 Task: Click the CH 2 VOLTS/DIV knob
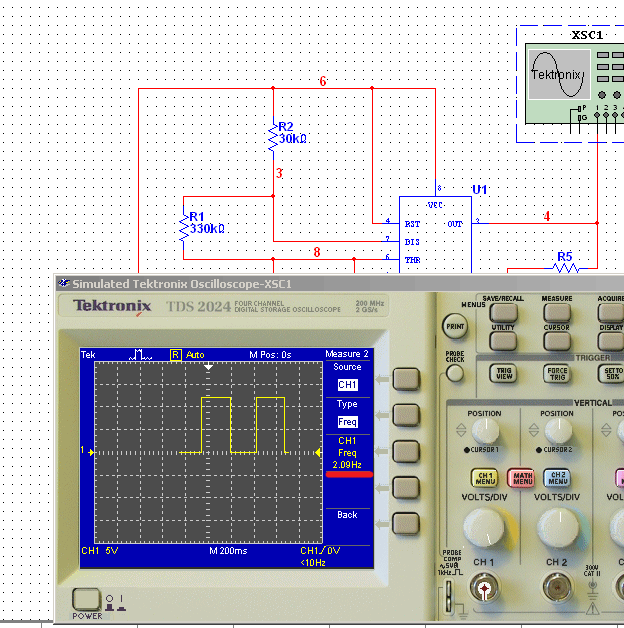click(558, 528)
